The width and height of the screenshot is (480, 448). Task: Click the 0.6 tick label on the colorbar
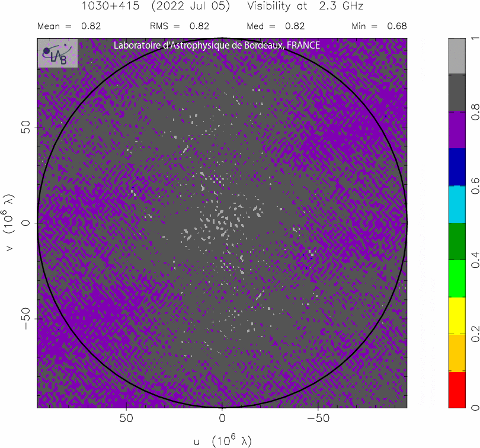pyautogui.click(x=475, y=186)
